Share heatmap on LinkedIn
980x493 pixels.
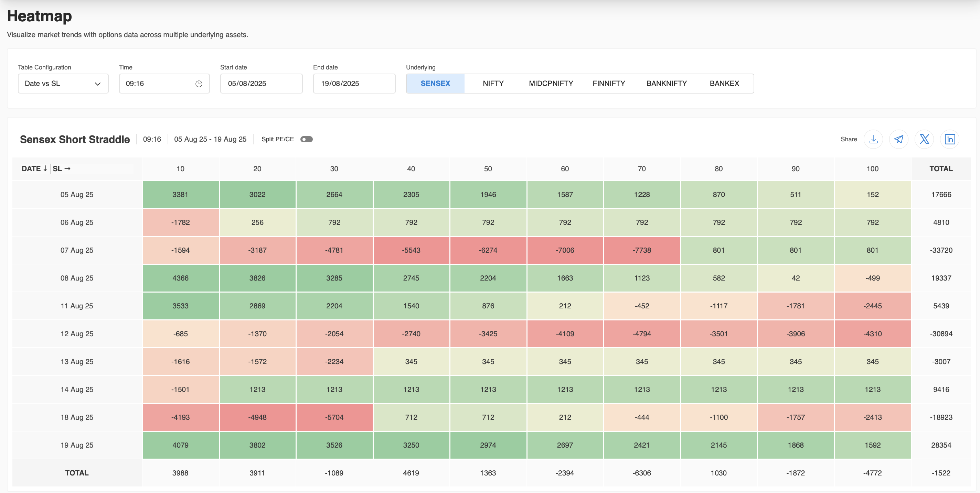(x=950, y=139)
